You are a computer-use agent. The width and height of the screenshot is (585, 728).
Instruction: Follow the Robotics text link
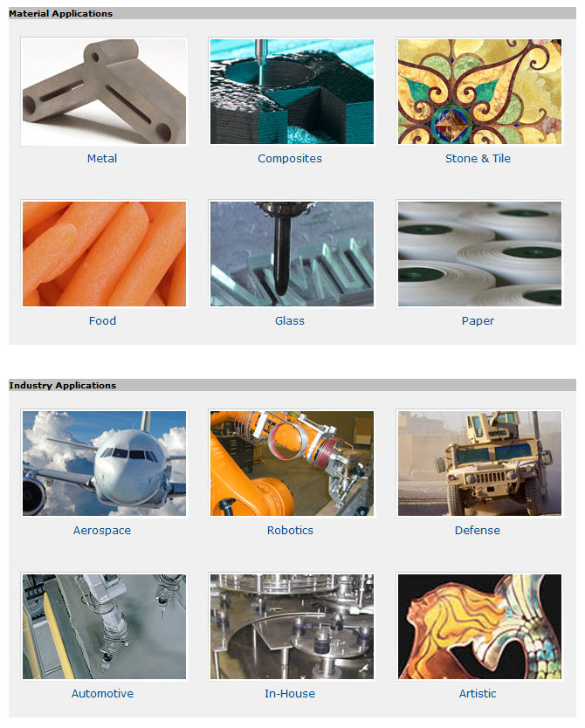(290, 531)
